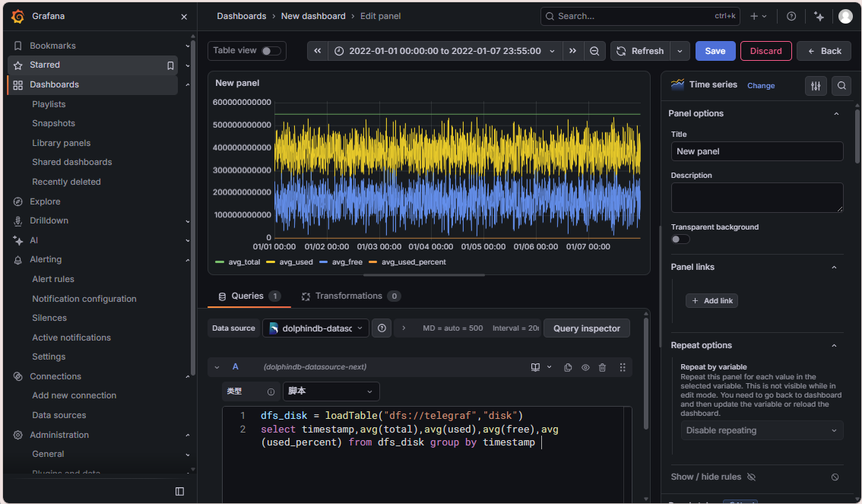The image size is (862, 504).
Task: Toggle avg_used series in legend
Action: [x=296, y=262]
